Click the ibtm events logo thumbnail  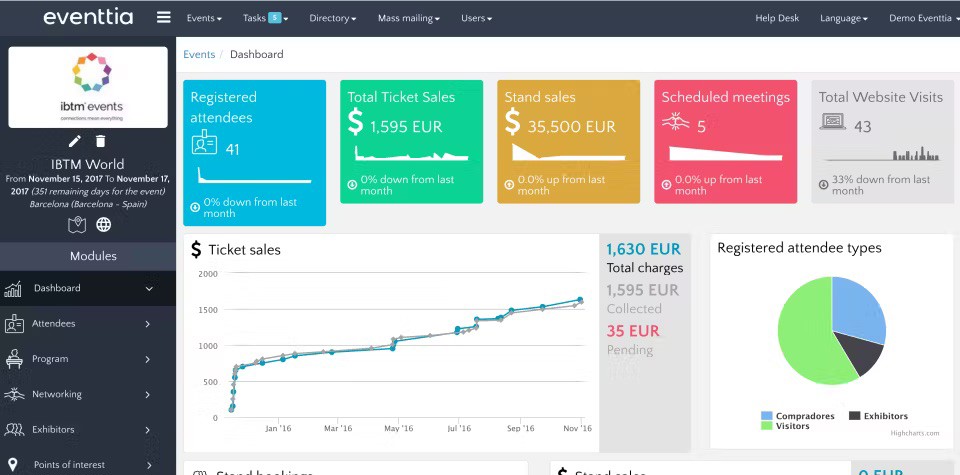(x=88, y=87)
